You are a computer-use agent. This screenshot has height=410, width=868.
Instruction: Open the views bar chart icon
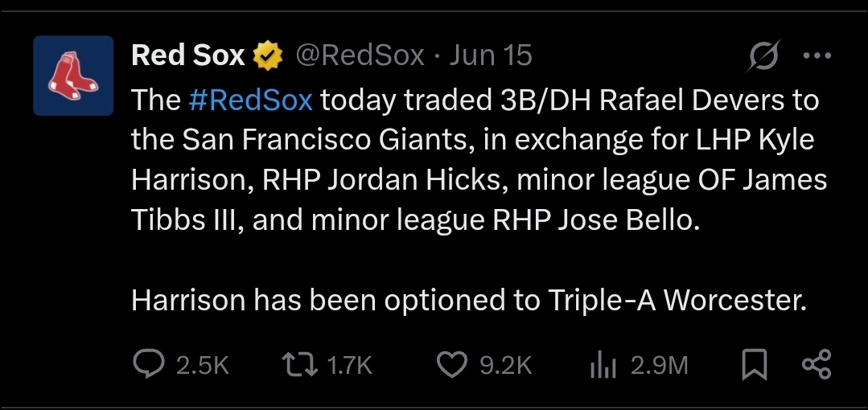[x=603, y=365]
